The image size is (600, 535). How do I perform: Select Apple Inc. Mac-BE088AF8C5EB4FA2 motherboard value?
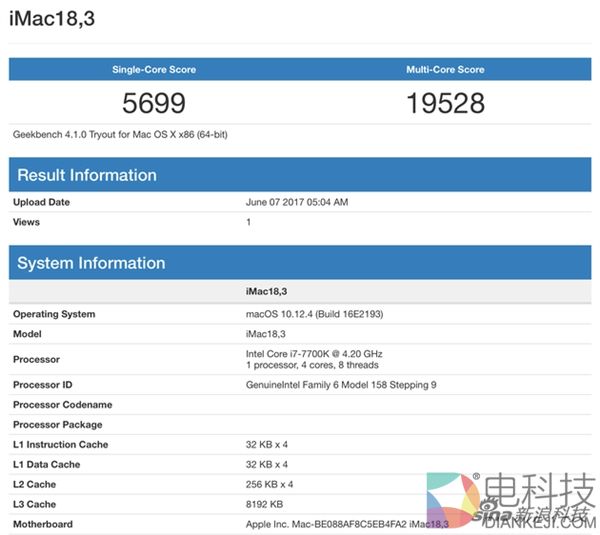[347, 524]
